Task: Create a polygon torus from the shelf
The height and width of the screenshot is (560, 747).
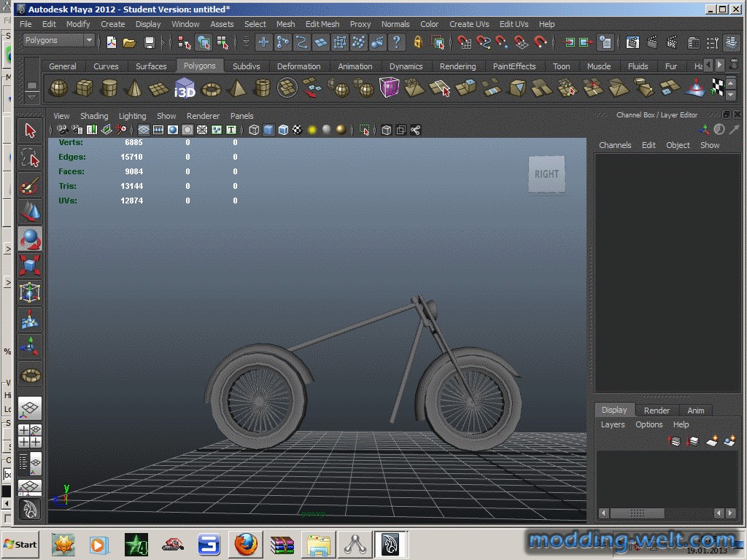Action: point(211,89)
